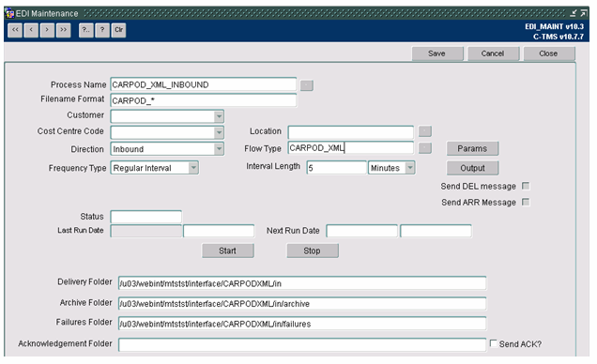The height and width of the screenshot is (364, 597).
Task: Open the Output button
Action: click(x=472, y=168)
